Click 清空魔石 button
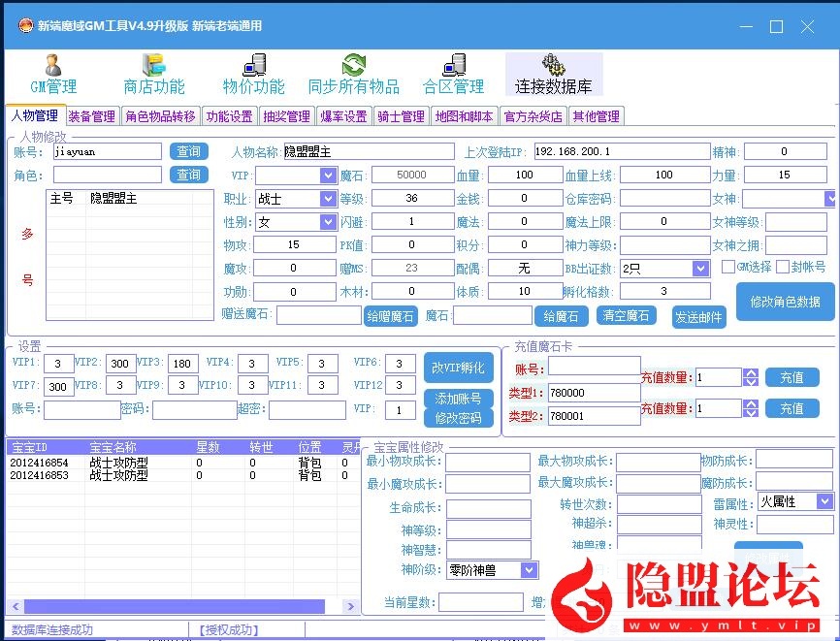This screenshot has height=641, width=840. pos(627,316)
